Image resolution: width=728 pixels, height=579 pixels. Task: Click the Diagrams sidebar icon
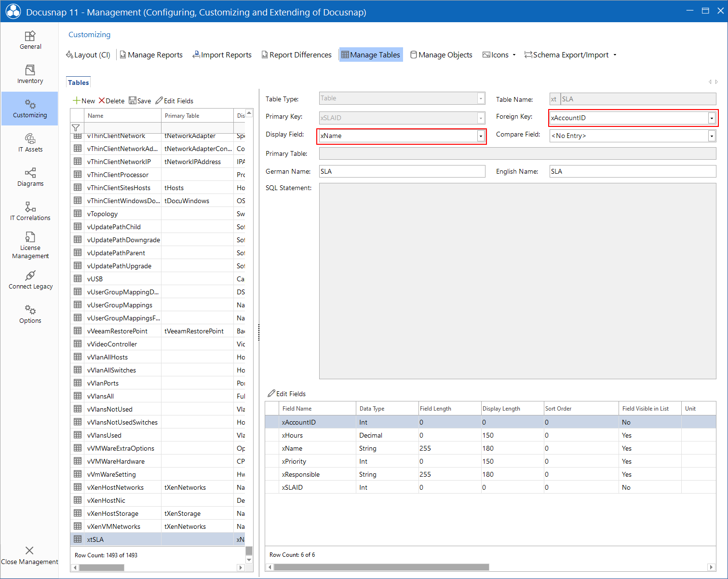pyautogui.click(x=30, y=177)
